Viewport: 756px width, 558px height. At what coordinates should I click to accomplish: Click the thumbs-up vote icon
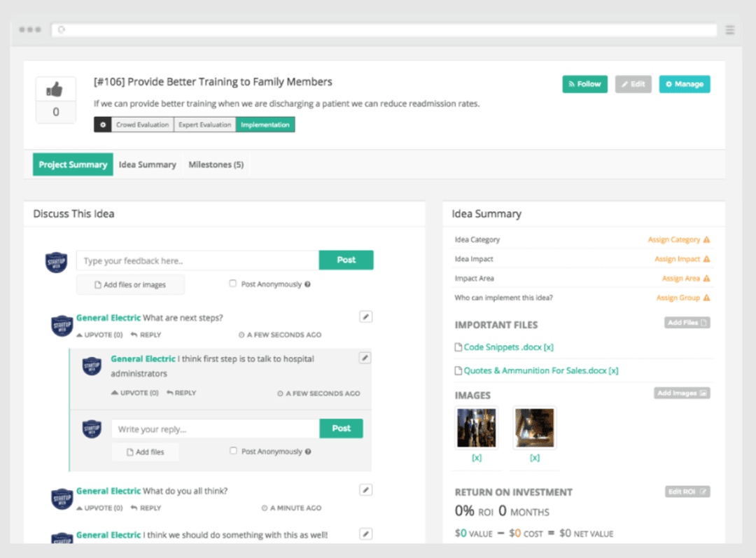(x=55, y=88)
